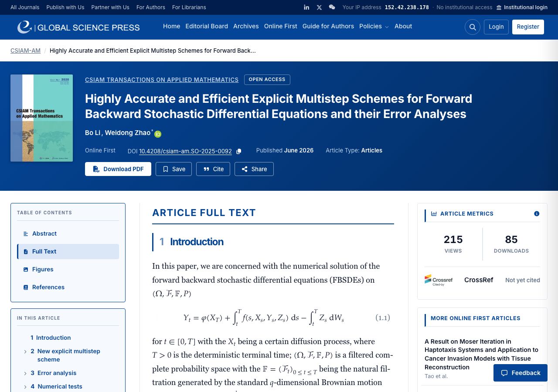Screen dimensions: 558x392
Task: Click the IP address 152.42.238.178
Action: click(407, 7)
